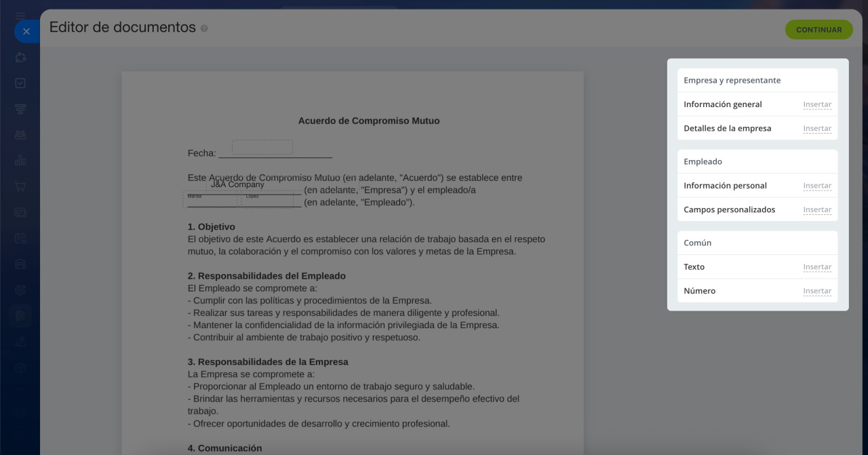Click the Empleado section header

703,161
